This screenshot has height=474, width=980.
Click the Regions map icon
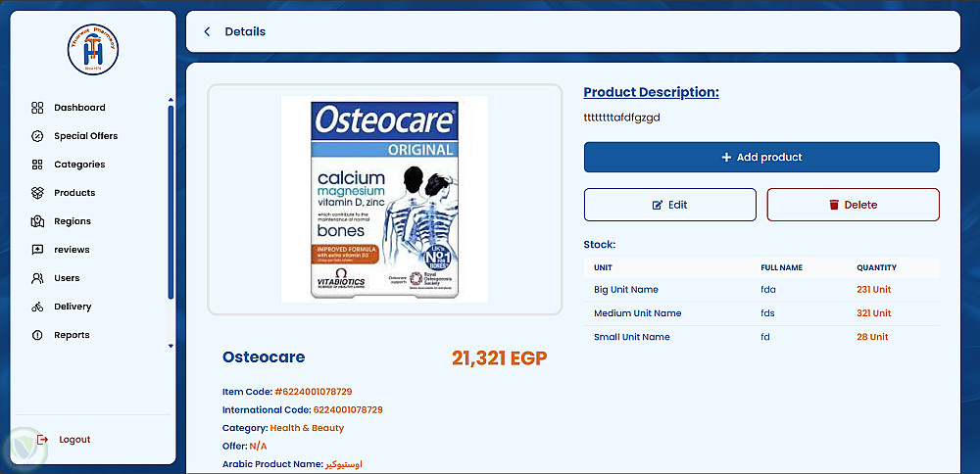[x=37, y=221]
